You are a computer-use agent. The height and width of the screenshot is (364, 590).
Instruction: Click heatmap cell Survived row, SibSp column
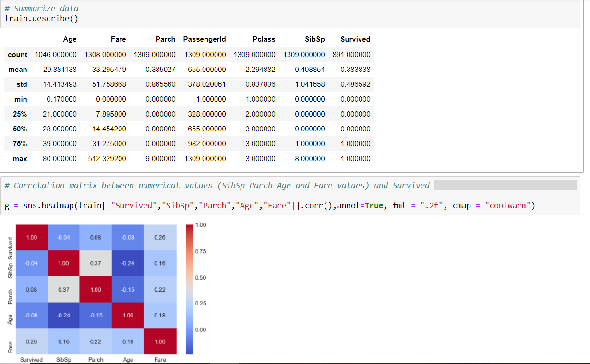coord(64,237)
